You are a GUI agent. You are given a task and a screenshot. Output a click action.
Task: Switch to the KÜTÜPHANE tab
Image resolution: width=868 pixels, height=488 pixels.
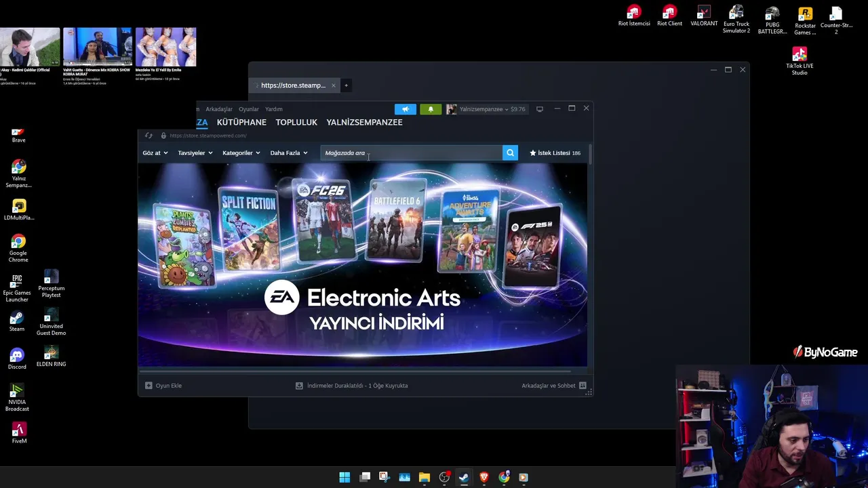click(241, 123)
